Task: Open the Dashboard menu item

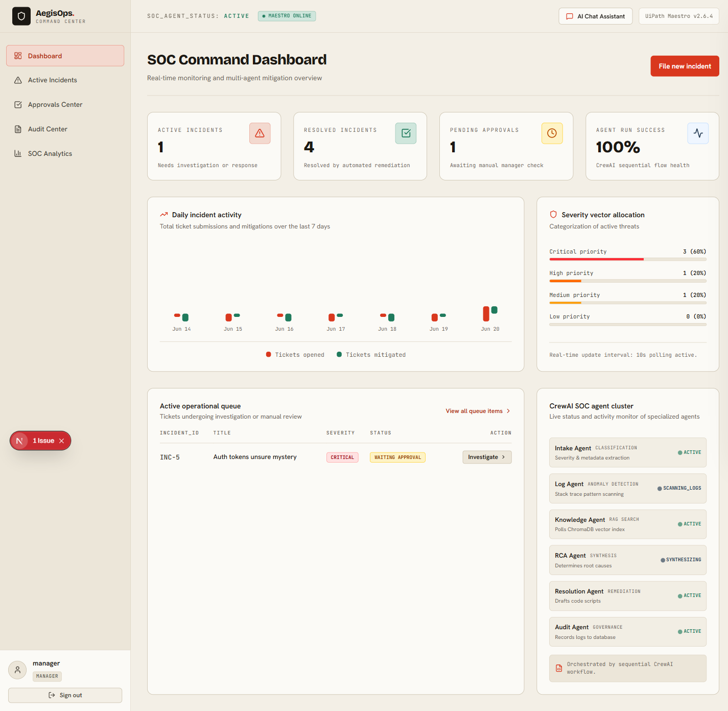Action: 65,56
